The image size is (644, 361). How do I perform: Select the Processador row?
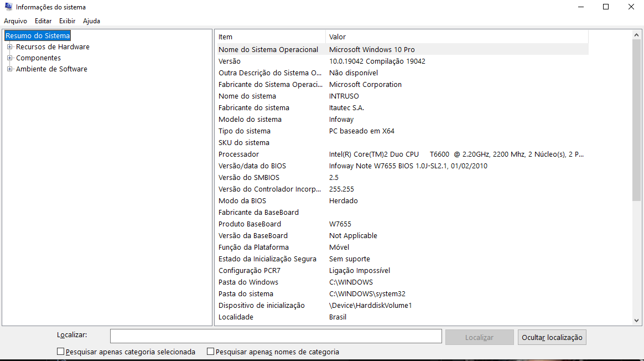403,154
